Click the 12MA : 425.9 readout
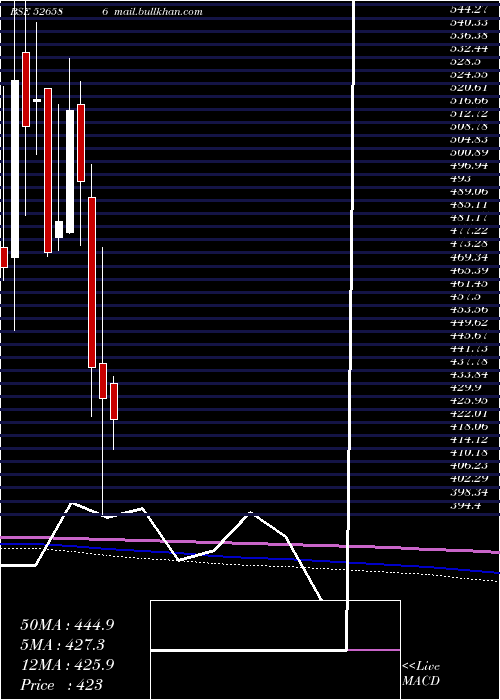Screen dimensions: 500x700 [x=67, y=664]
